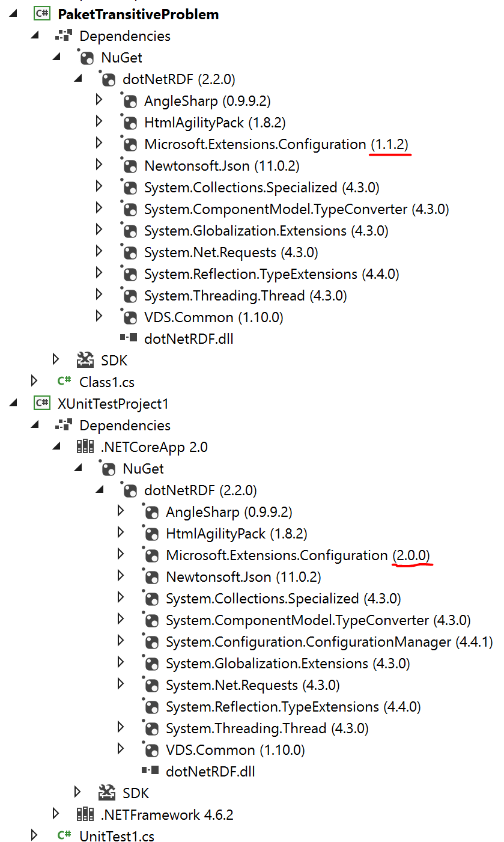Screen dimensions: 504x842
Task: Expand the AngleSharp (0.9.9.2) package node
Action: [100, 100]
